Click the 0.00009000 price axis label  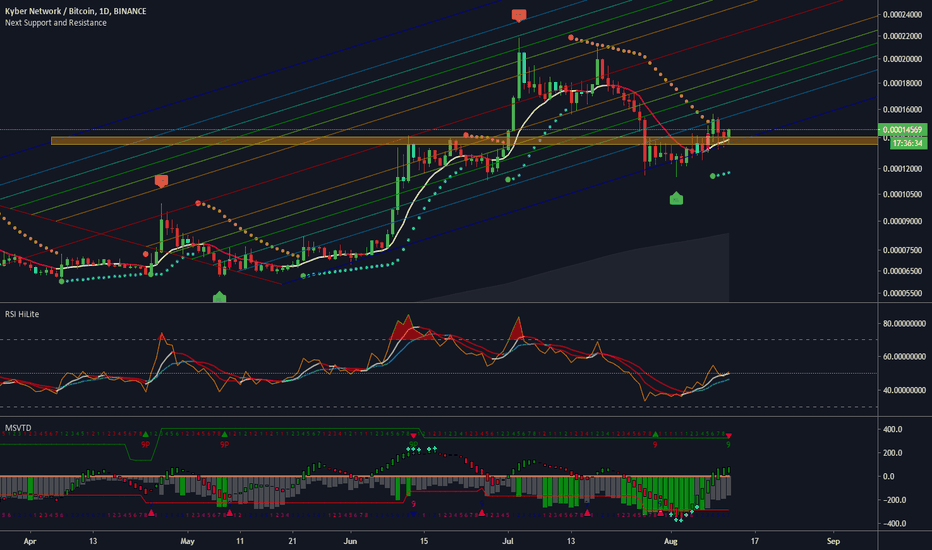coord(902,221)
